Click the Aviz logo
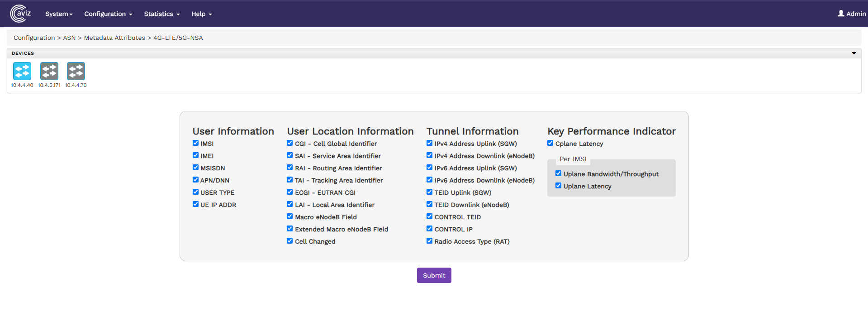The height and width of the screenshot is (312, 868). [x=21, y=14]
